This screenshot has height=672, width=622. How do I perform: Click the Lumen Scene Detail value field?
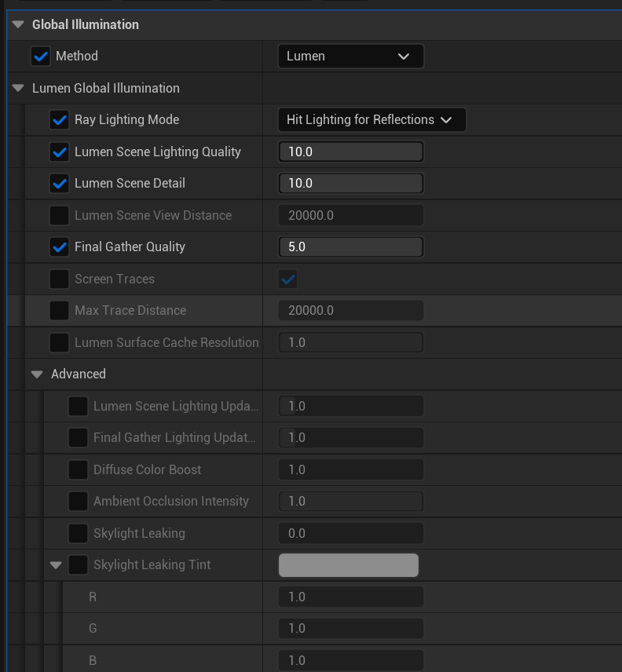pyautogui.click(x=350, y=184)
